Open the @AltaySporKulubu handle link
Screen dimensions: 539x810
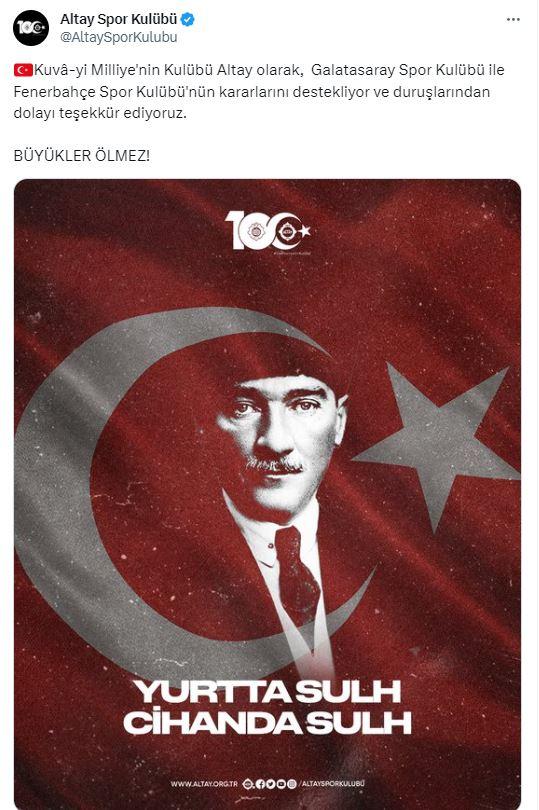click(118, 37)
